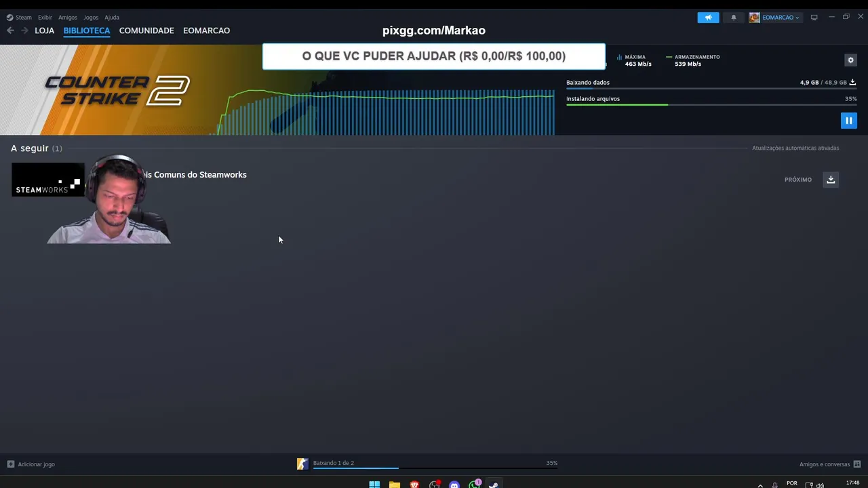Image resolution: width=868 pixels, height=488 pixels.
Task: Click the taskbar icon with red badge
Action: pos(435,485)
